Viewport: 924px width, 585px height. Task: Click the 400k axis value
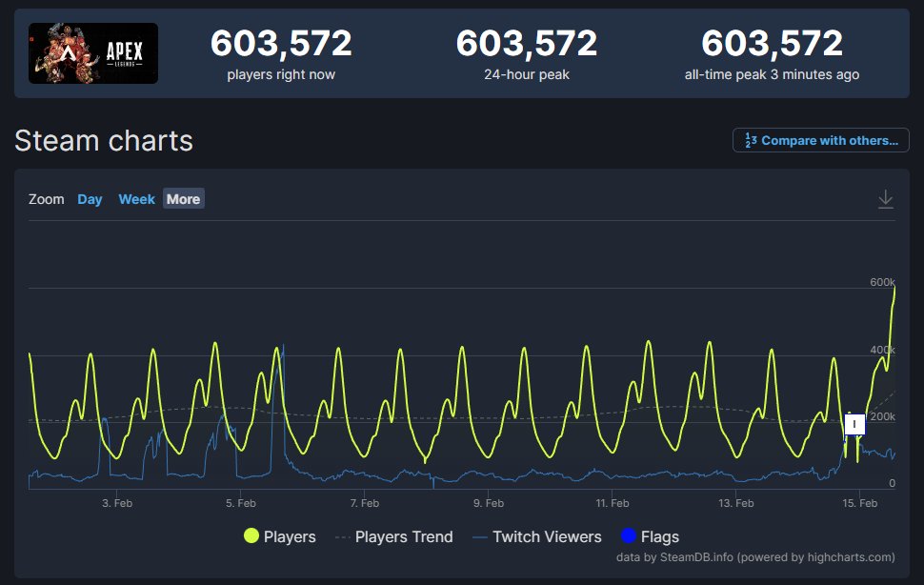coord(882,350)
